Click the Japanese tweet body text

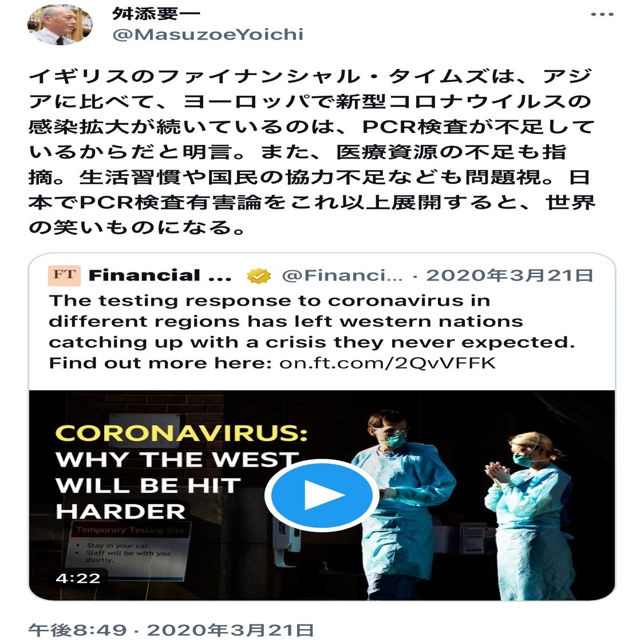point(312,152)
